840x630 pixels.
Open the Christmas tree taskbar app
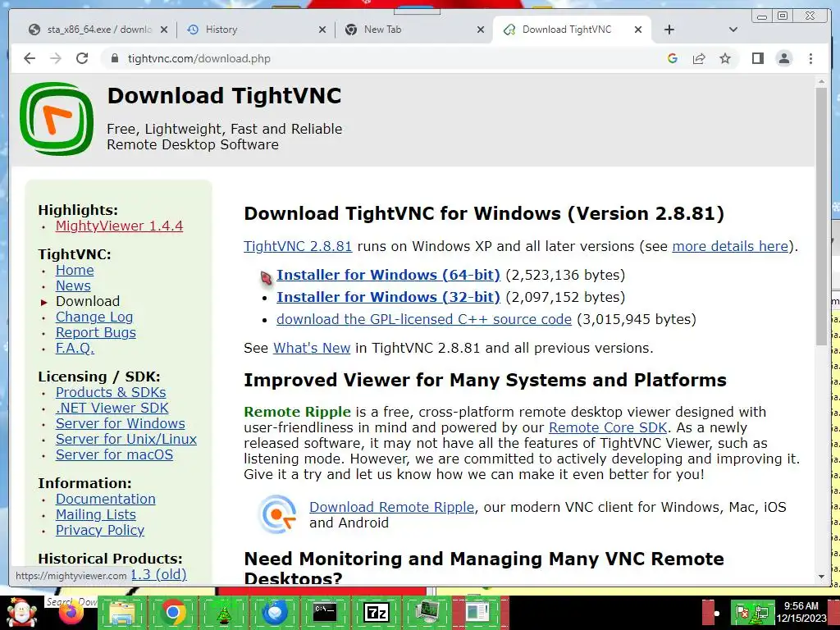224,614
